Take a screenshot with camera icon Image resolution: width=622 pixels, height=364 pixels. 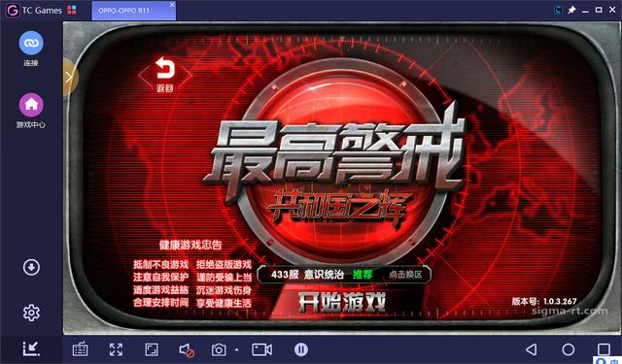tap(219, 349)
